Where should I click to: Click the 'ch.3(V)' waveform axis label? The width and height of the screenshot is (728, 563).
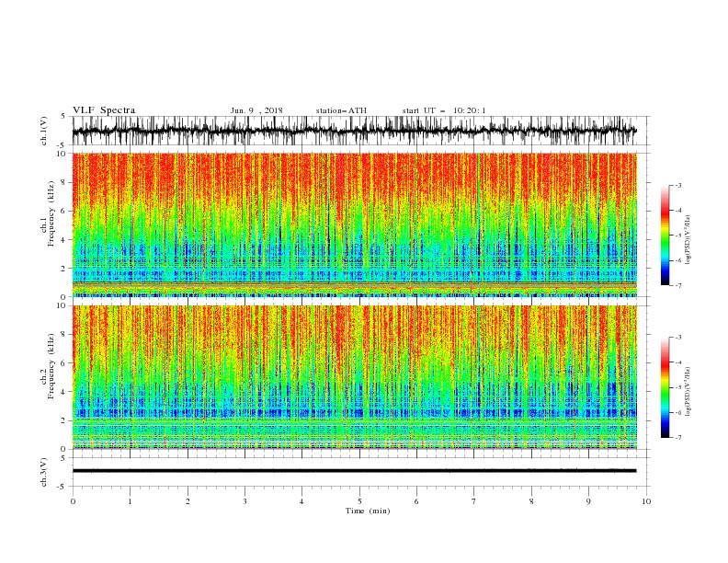(44, 472)
